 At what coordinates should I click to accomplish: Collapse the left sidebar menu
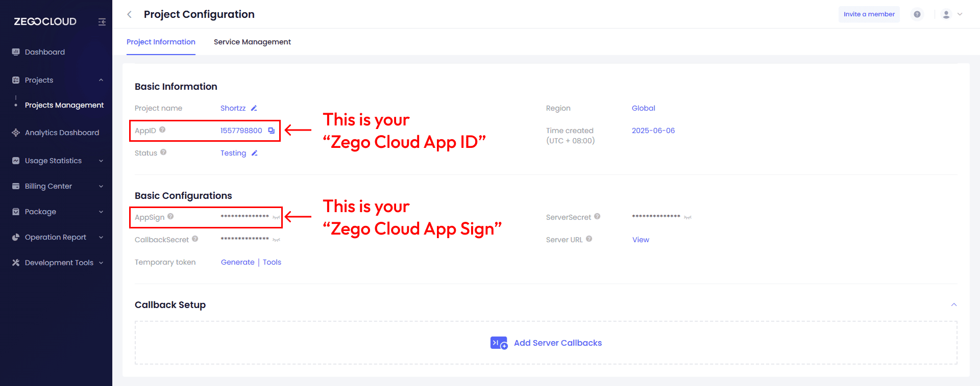pos(102,22)
